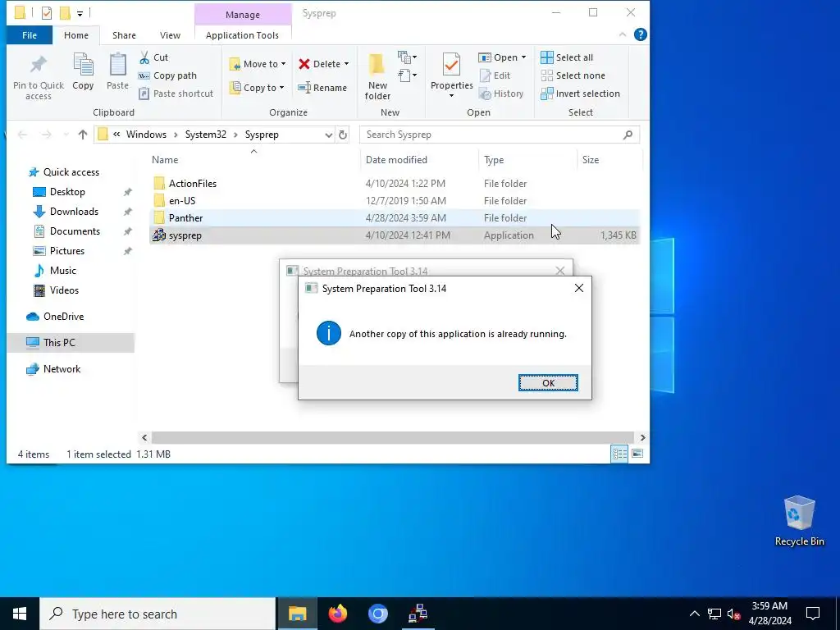Image resolution: width=840 pixels, height=630 pixels.
Task: Open the Copy to dropdown
Action: pos(257,87)
